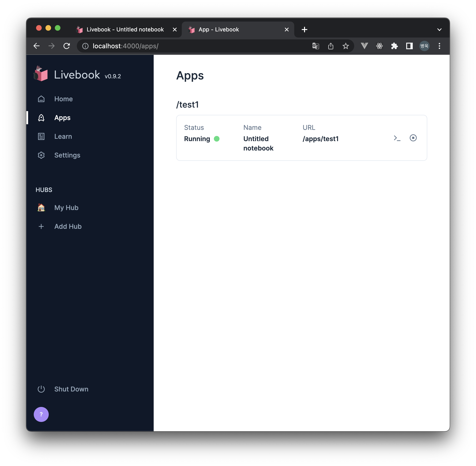The width and height of the screenshot is (476, 466).
Task: Click the My Hub house icon
Action: coord(41,207)
